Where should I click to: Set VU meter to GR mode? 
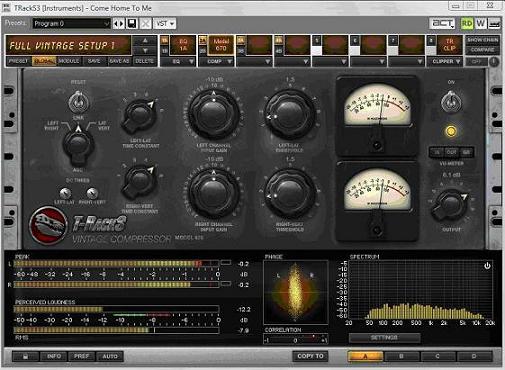point(466,152)
